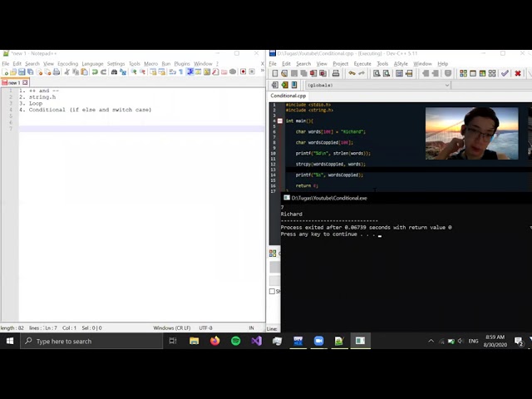Click Zoom Out icon in Notepad++
The height and width of the screenshot is (399, 532).
pos(142,72)
